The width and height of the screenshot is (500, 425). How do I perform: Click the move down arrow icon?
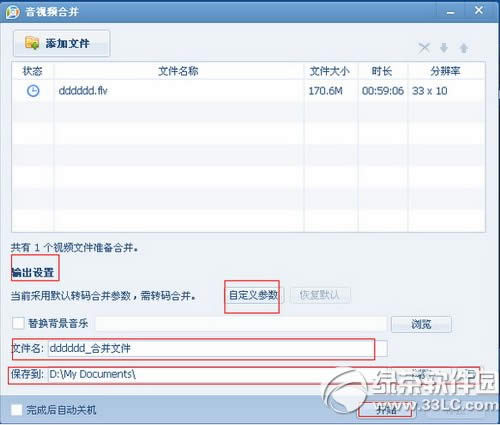pyautogui.click(x=444, y=48)
